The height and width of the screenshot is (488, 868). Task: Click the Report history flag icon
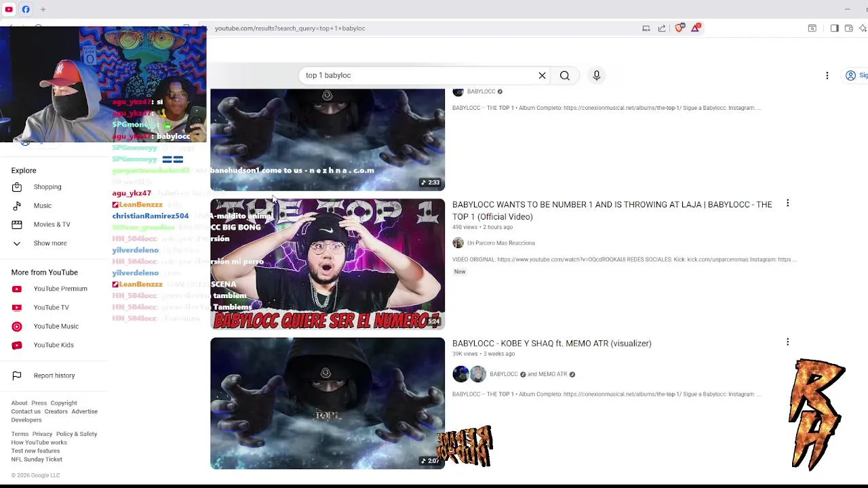[17, 375]
